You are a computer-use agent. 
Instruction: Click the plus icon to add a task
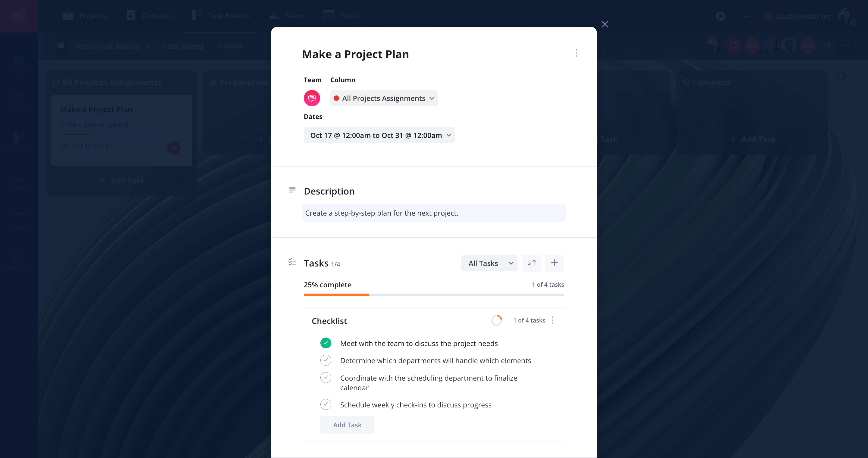pyautogui.click(x=554, y=263)
